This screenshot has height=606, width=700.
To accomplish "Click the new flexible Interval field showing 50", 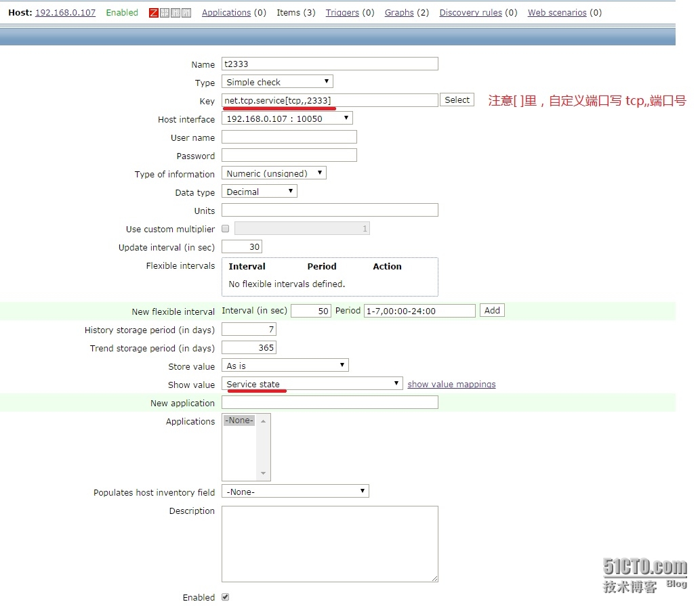I will point(311,311).
